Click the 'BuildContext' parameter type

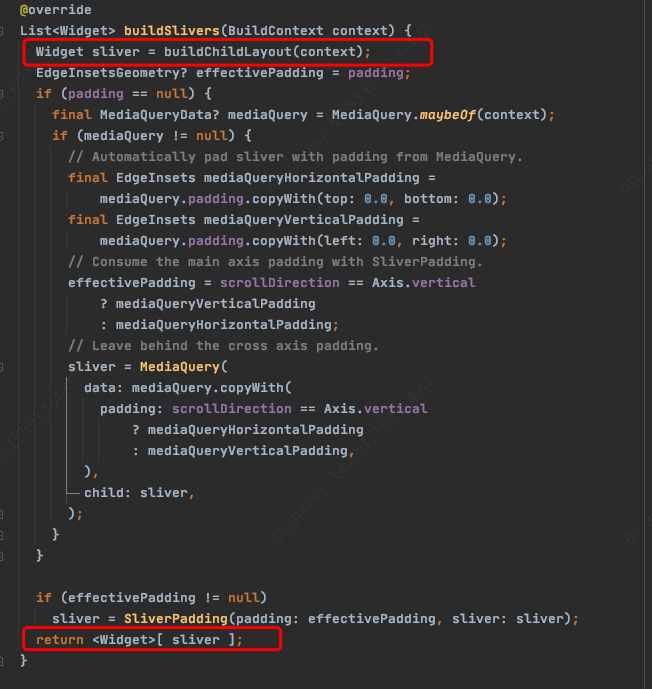pos(275,31)
